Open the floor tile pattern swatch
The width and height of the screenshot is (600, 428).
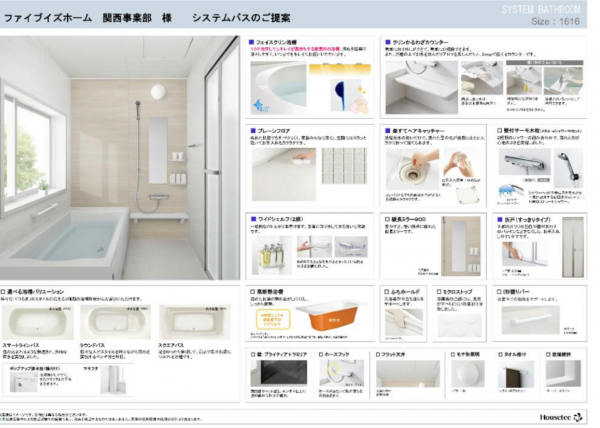344,166
